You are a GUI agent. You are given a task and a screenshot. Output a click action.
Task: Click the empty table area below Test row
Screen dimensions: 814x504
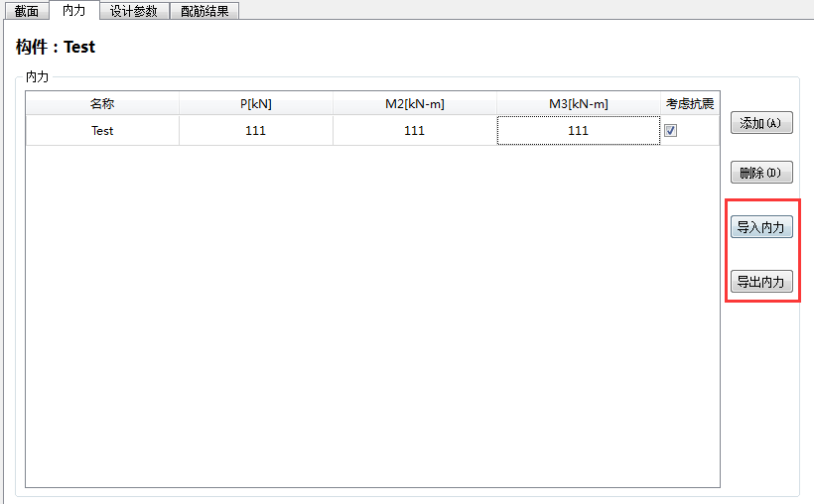(372, 317)
